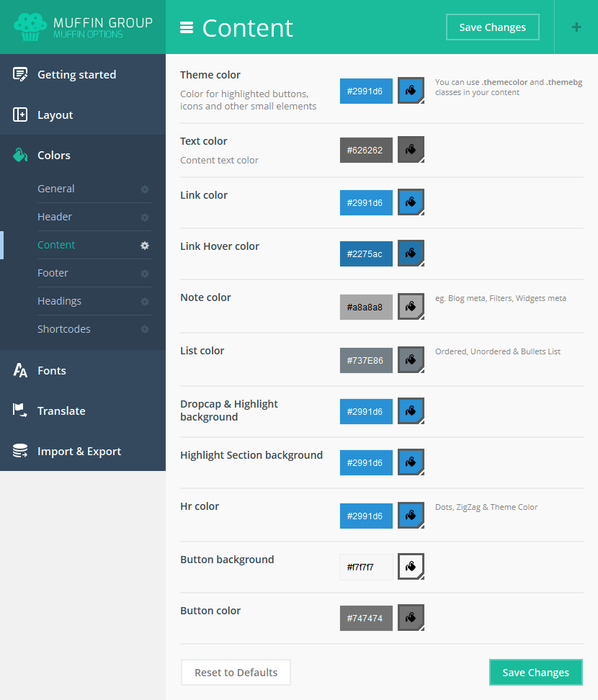Go to the General colors submenu
This screenshot has height=700, width=598.
click(56, 189)
